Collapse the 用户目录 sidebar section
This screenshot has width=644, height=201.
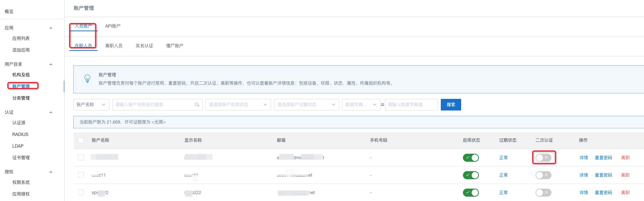[x=51, y=64]
